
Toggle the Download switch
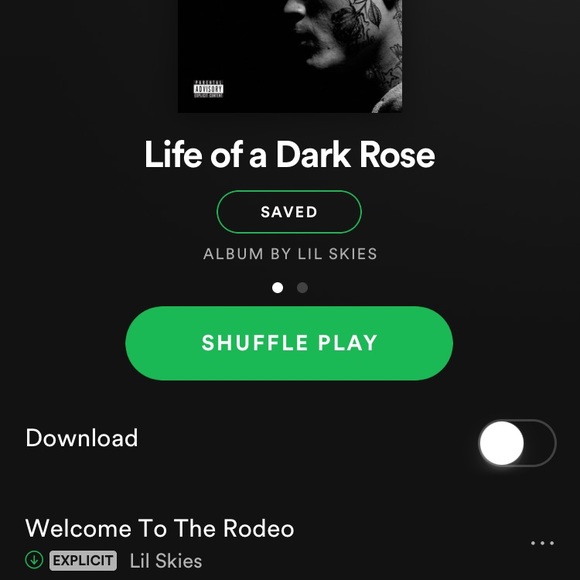517,443
